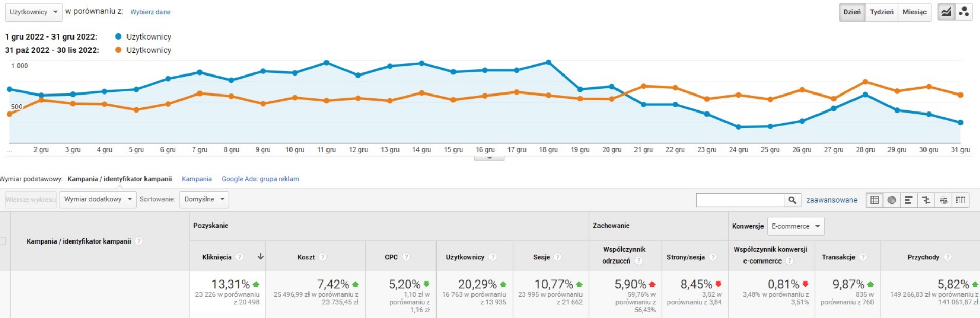Set chart granularity to Tydzień

tap(881, 12)
